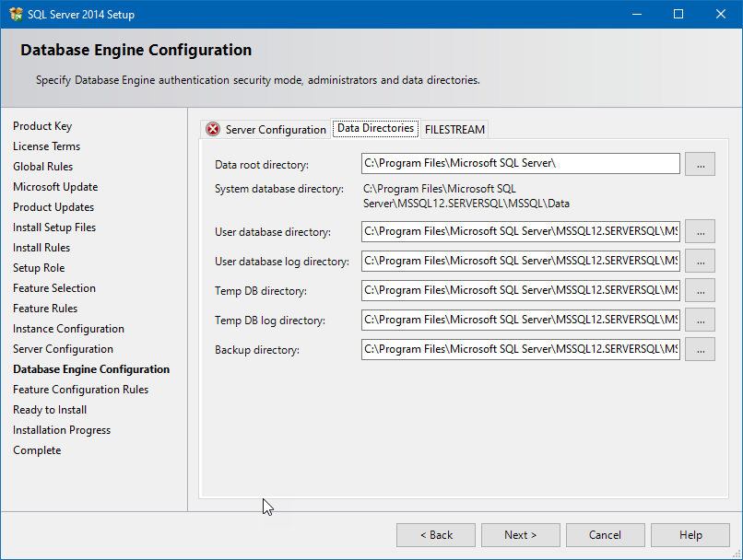Switch to the Server Configuration tab
This screenshot has height=560, width=743.
[278, 129]
